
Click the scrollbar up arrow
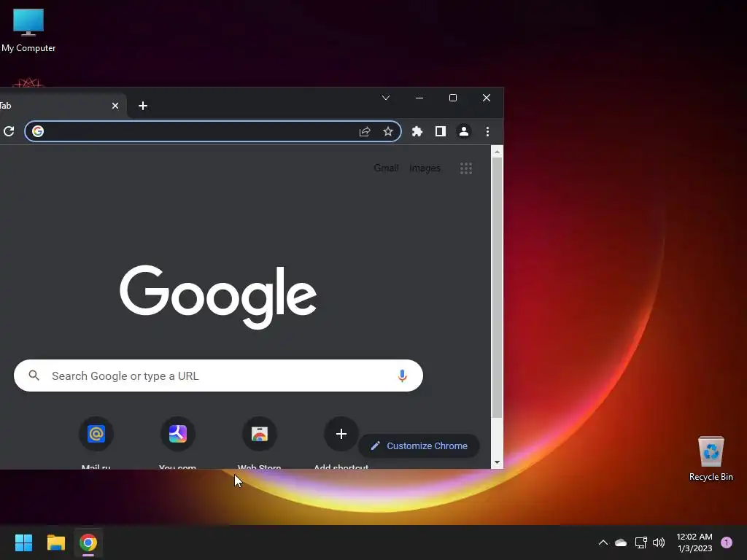pyautogui.click(x=497, y=152)
